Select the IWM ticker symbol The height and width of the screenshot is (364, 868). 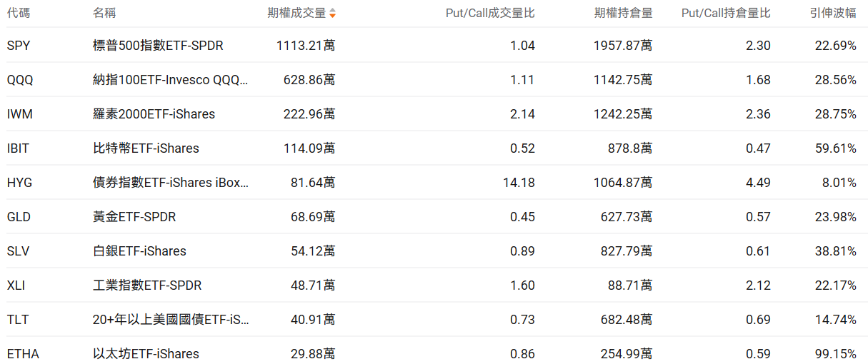[x=20, y=114]
